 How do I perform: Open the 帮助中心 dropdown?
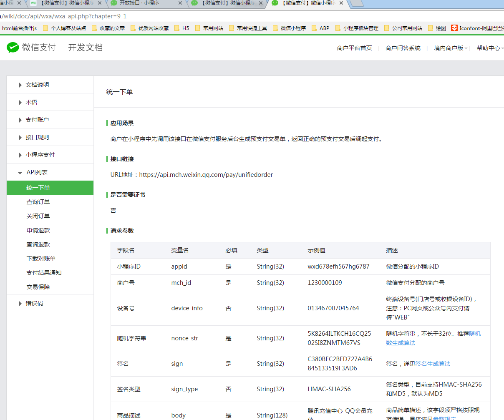(x=490, y=48)
